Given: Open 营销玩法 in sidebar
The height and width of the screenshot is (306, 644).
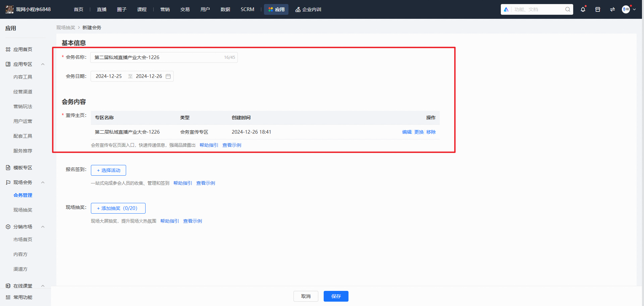Looking at the screenshot, I should pyautogui.click(x=23, y=106).
